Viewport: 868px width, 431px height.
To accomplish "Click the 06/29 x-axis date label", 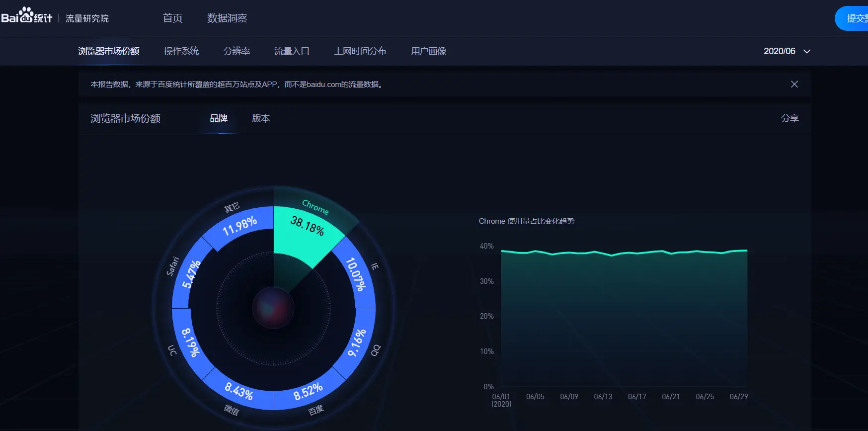I will pyautogui.click(x=739, y=397).
